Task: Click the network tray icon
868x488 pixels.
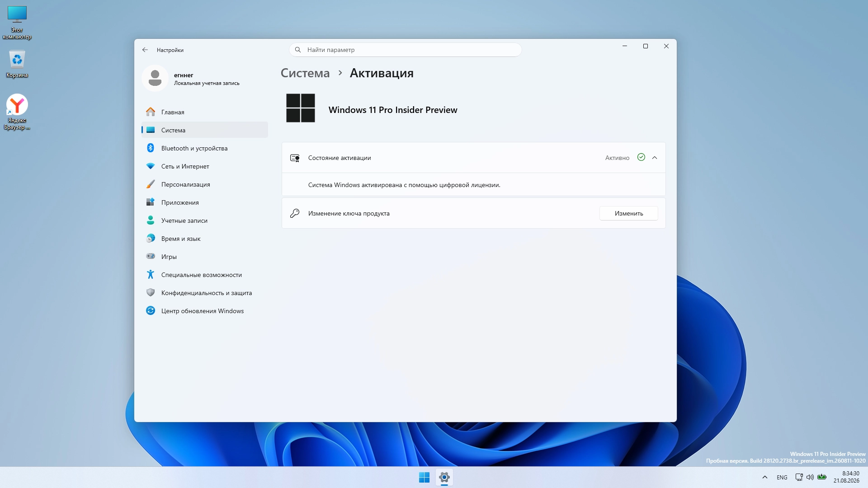Action: 799,477
